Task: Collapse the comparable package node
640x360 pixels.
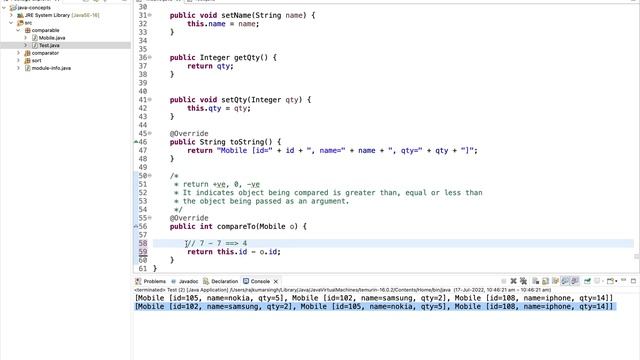Action: 18,30
